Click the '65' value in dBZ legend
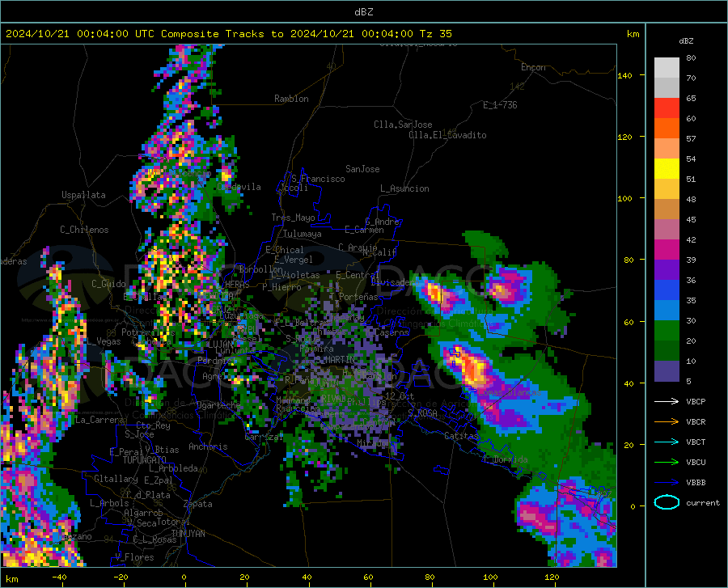Image resolution: width=728 pixels, height=588 pixels. 691,99
